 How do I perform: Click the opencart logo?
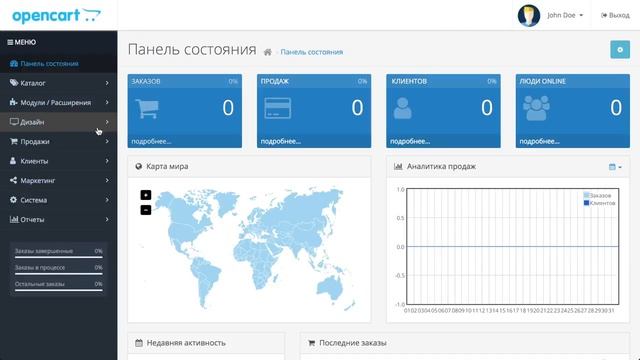(x=56, y=15)
